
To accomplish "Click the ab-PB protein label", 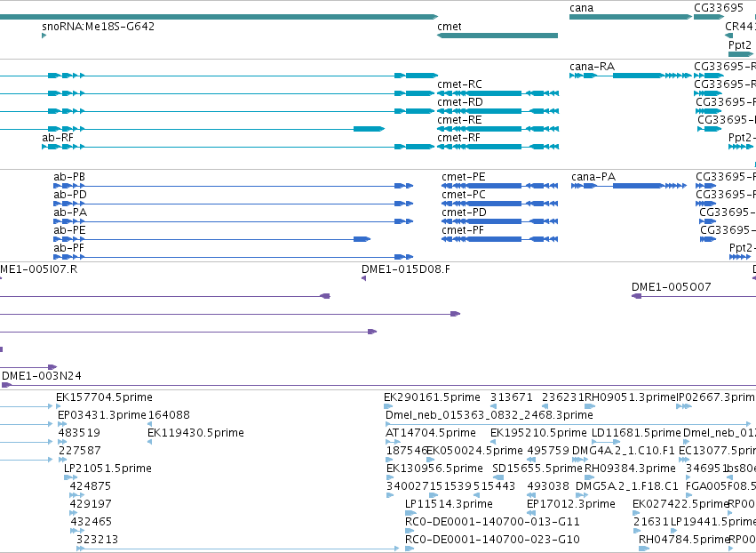I will pos(69,177).
